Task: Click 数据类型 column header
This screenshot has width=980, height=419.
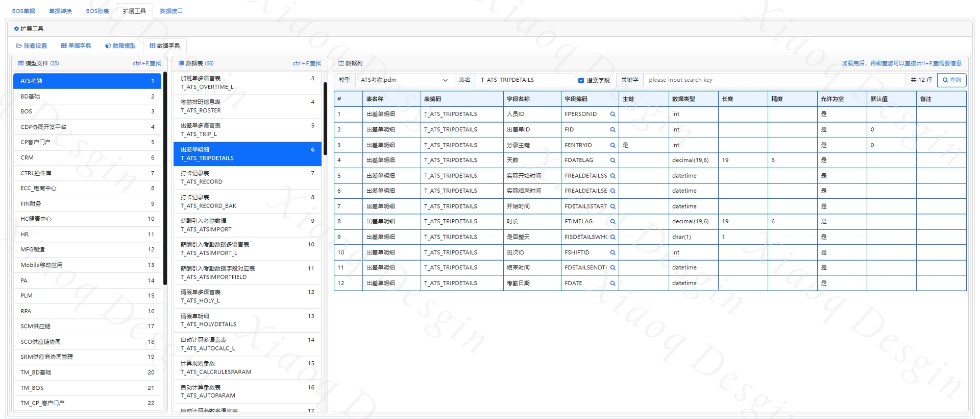Action: (694, 99)
